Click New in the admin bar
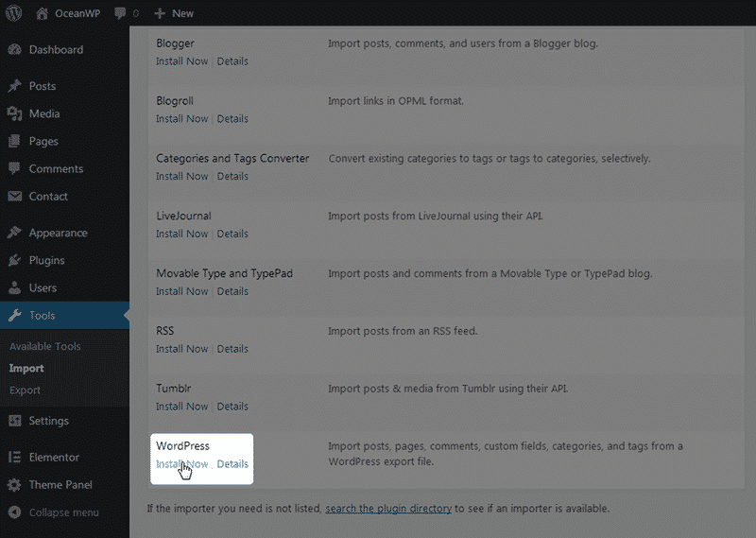 point(182,13)
